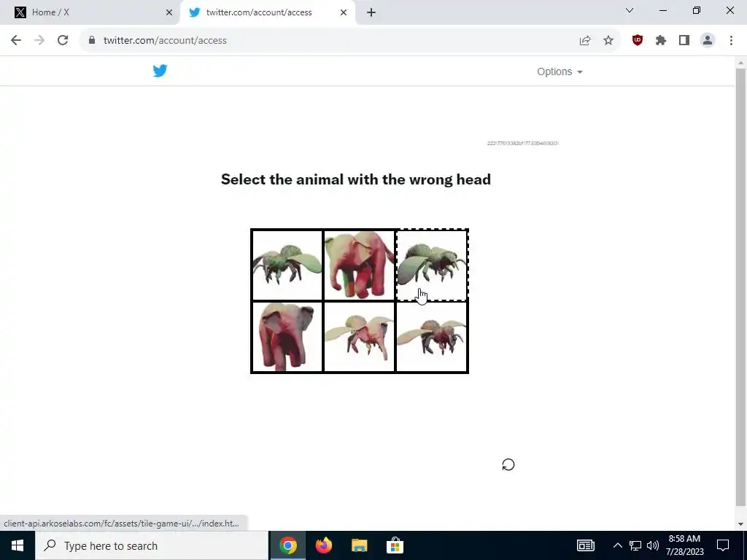Viewport: 747px width, 560px height.
Task: Open Microsoft Store from the taskbar
Action: click(x=395, y=545)
